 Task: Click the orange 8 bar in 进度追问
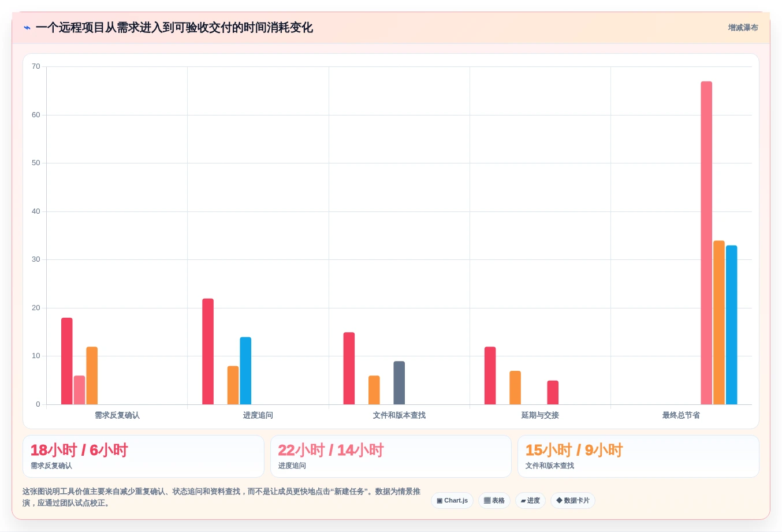(233, 385)
